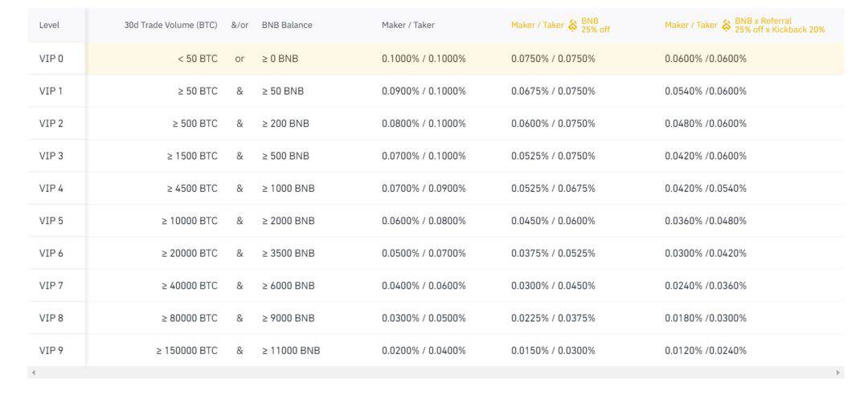The image size is (868, 395).
Task: Choose the VIP 5 level row
Action: 51,221
